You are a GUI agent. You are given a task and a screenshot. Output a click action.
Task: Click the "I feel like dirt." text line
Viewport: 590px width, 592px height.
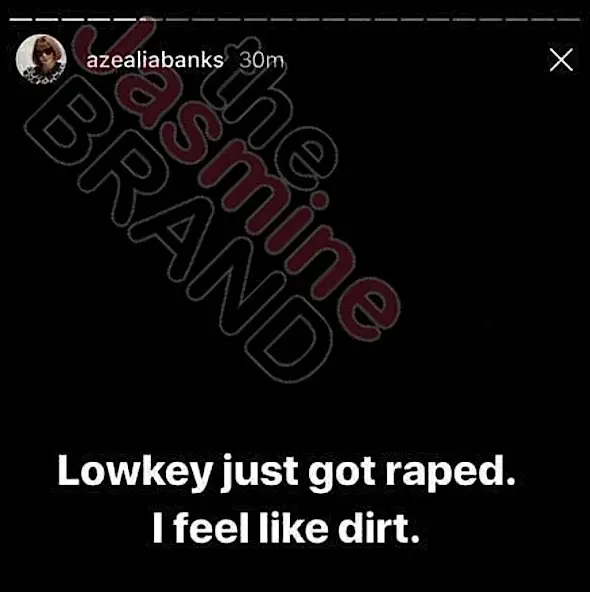click(286, 527)
